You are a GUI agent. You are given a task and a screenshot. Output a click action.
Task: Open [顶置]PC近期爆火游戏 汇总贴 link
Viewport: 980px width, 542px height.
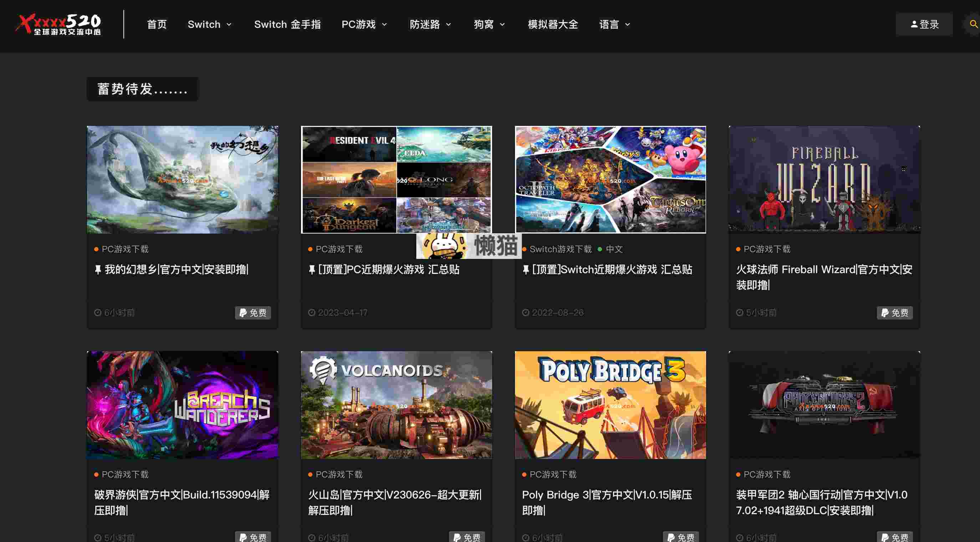389,270
